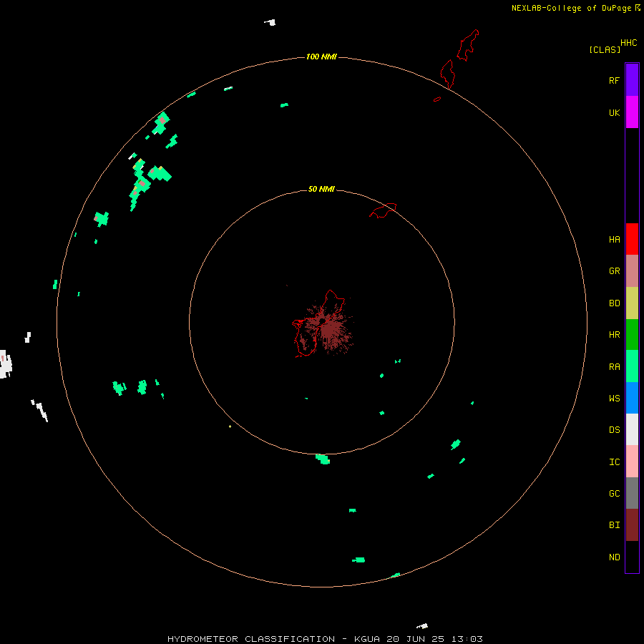
Task: Select the WS blue legend swatch
Action: point(632,398)
